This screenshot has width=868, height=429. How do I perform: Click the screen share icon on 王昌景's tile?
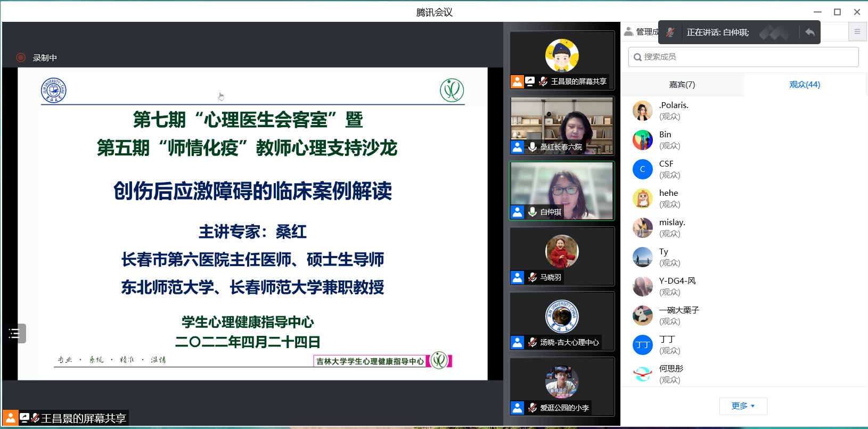[530, 81]
